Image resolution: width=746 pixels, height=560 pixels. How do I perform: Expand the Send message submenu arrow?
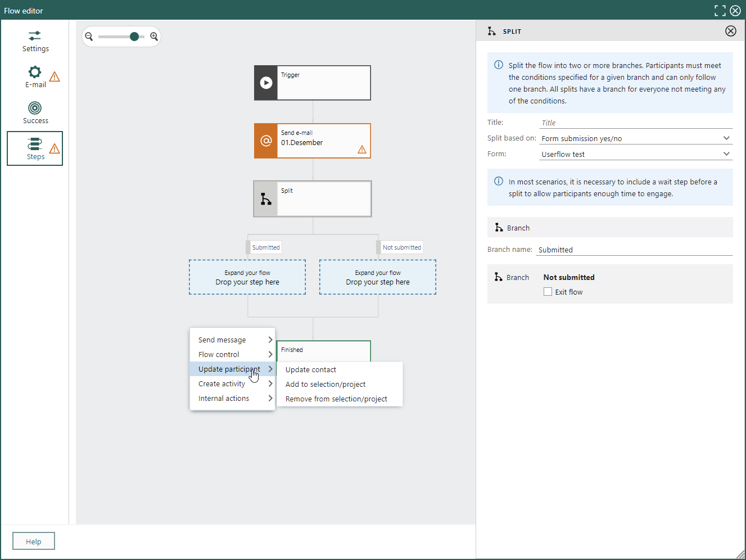(x=270, y=340)
